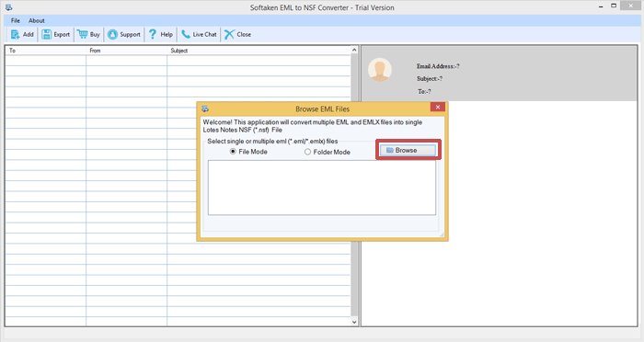This screenshot has width=644, height=342.
Task: Maximize the Softaken converter window
Action: coord(614,6)
